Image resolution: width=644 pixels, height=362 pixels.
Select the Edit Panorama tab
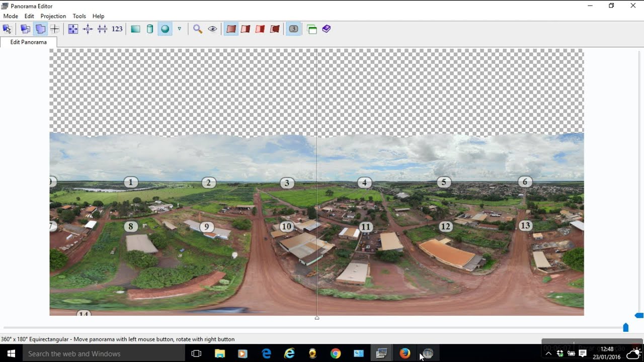coord(29,42)
